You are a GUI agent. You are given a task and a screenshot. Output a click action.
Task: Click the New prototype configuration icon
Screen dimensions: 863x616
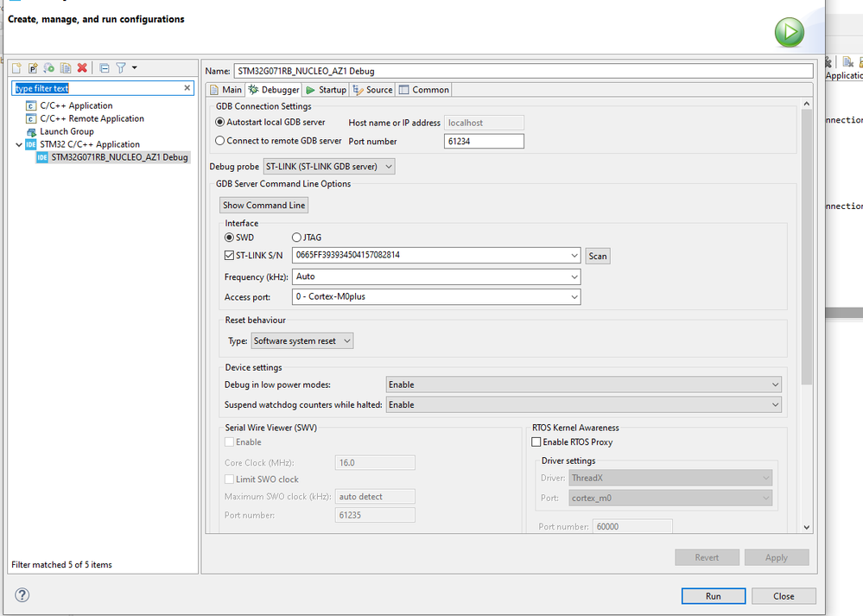[33, 67]
